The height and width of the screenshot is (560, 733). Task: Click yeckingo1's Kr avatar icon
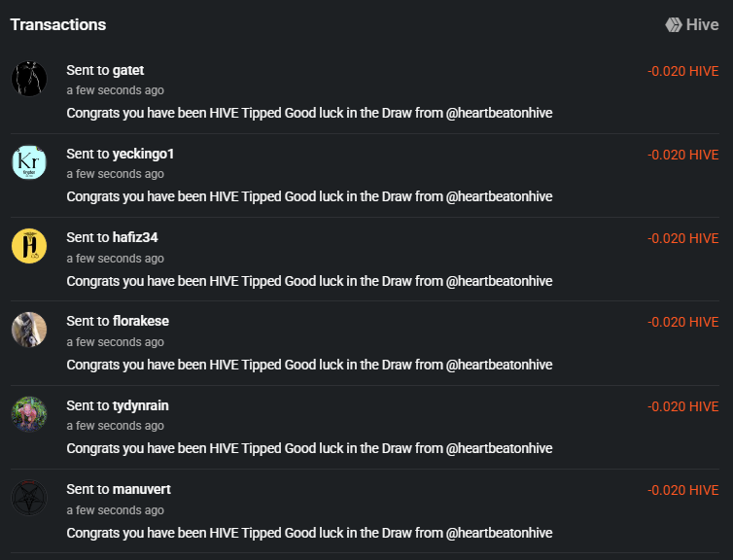29,162
